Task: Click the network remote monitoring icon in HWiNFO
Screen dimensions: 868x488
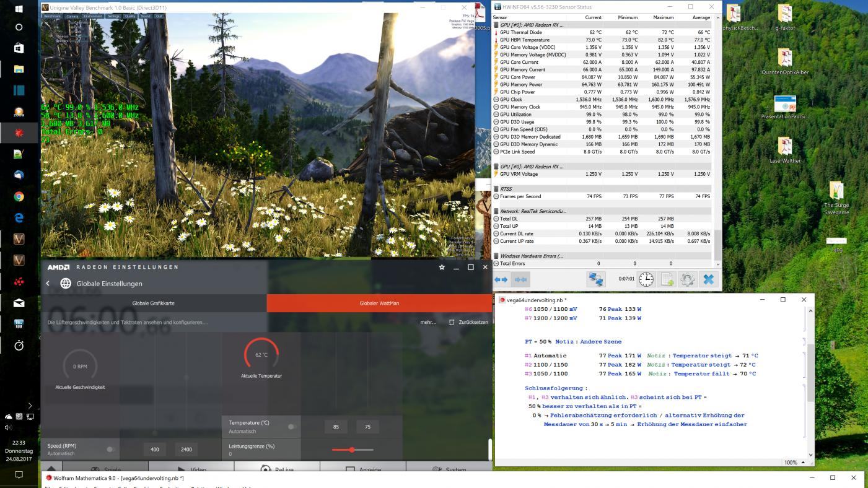Action: click(596, 279)
